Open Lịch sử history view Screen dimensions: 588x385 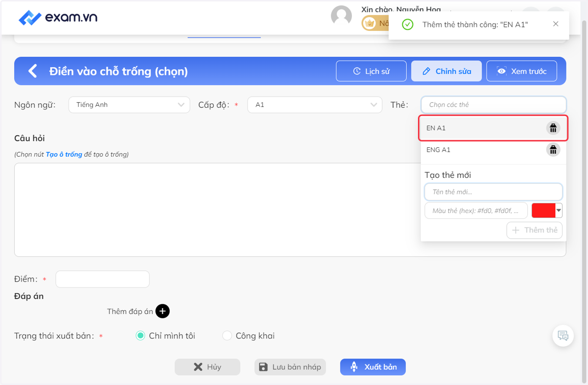371,71
